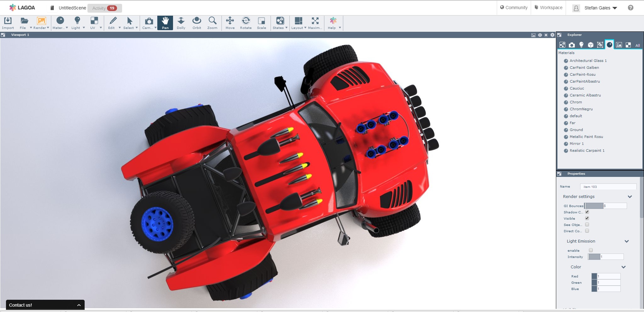Viewport: 644px width, 312px height.
Task: Open the Activity notifications button
Action: point(105,8)
